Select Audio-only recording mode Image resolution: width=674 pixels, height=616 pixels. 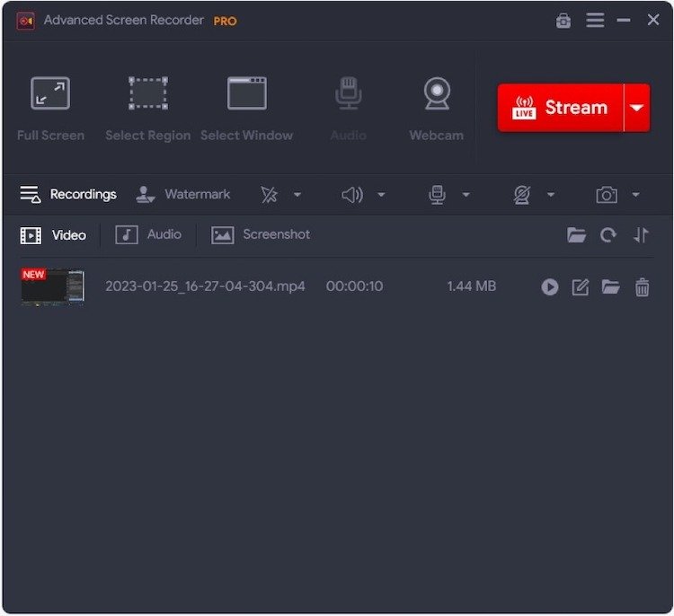tap(348, 109)
